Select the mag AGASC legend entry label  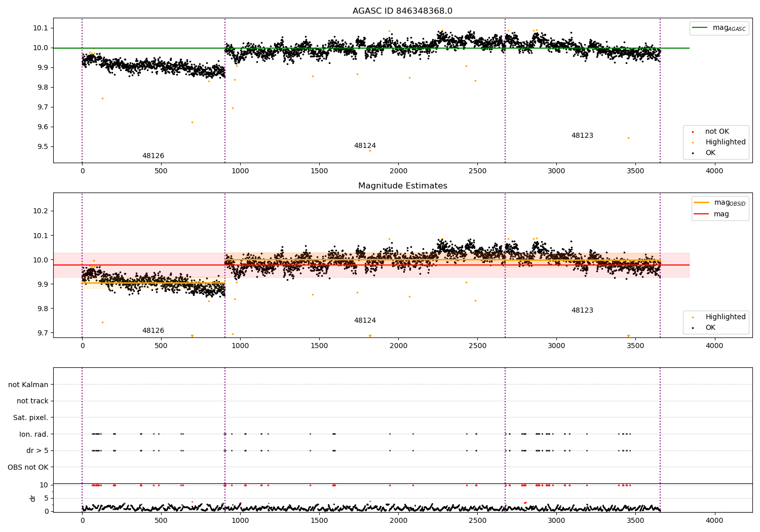pos(729,28)
